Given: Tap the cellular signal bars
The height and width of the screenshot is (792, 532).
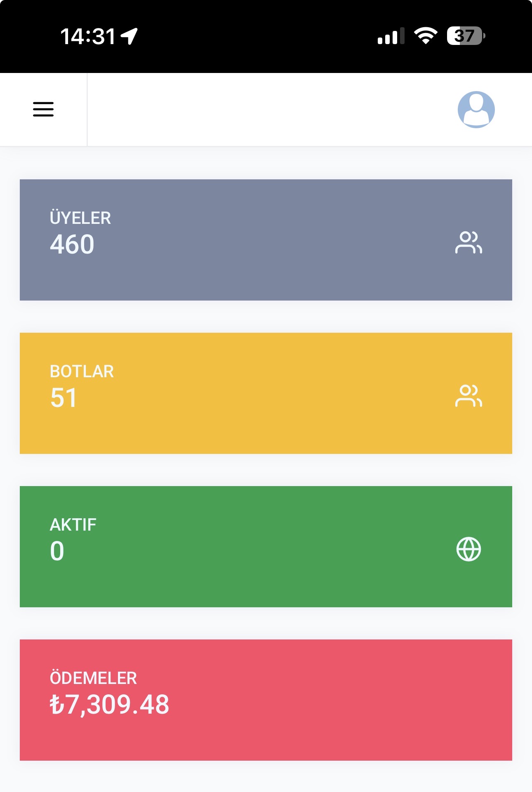Looking at the screenshot, I should click(391, 36).
